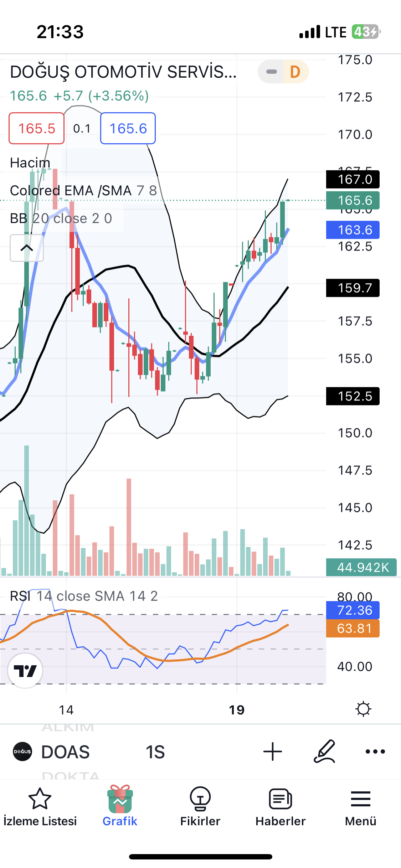The image size is (401, 868).
Task: Tap the 163.6 blue EMA price label
Action: coord(353,230)
